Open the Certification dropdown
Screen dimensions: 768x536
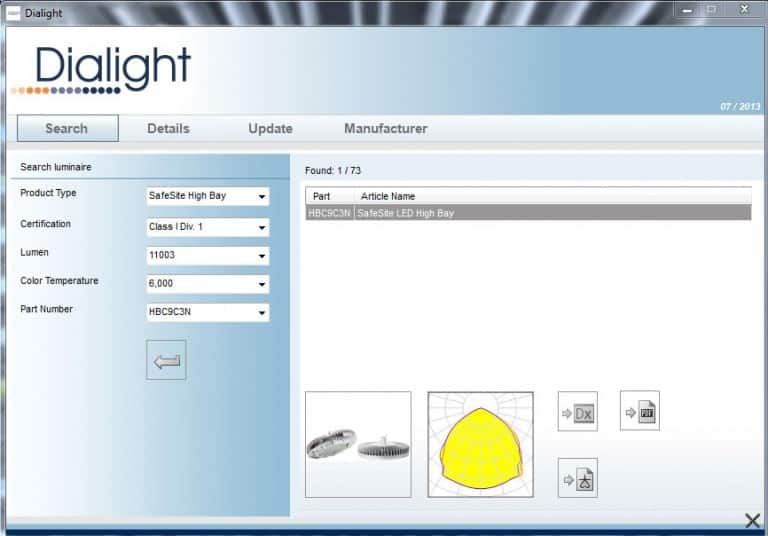[208, 227]
